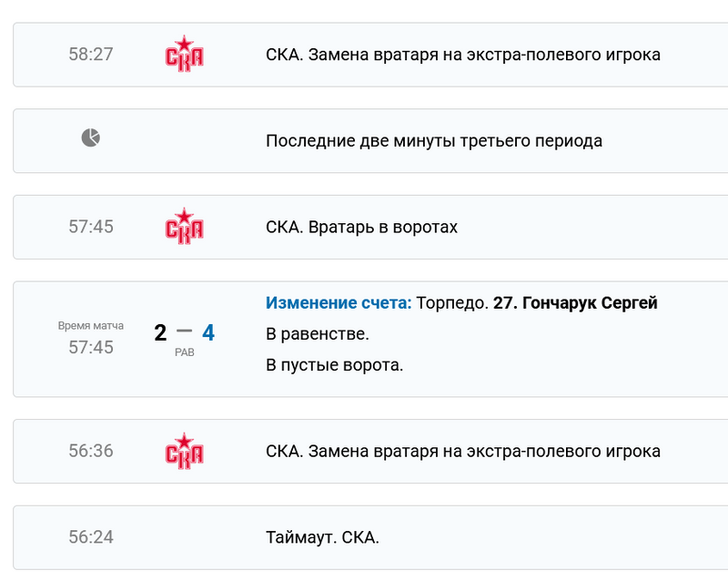Click the pie chart period icon
The image size is (728, 581).
click(91, 138)
